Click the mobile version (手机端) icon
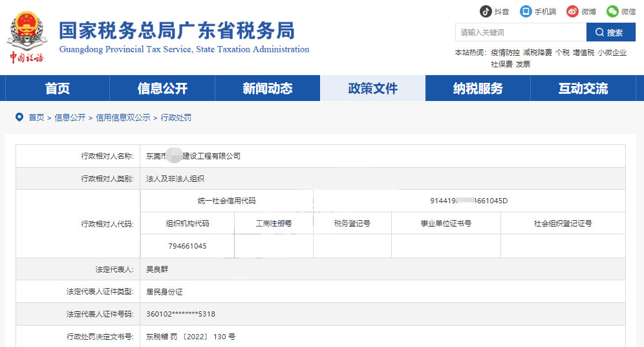The image size is (644, 347). tap(526, 12)
